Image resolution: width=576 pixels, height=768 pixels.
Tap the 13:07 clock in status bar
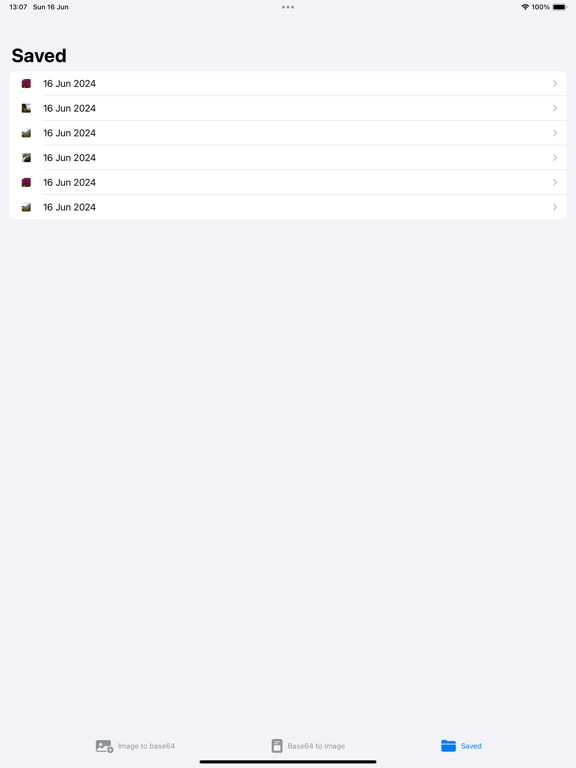click(18, 7)
